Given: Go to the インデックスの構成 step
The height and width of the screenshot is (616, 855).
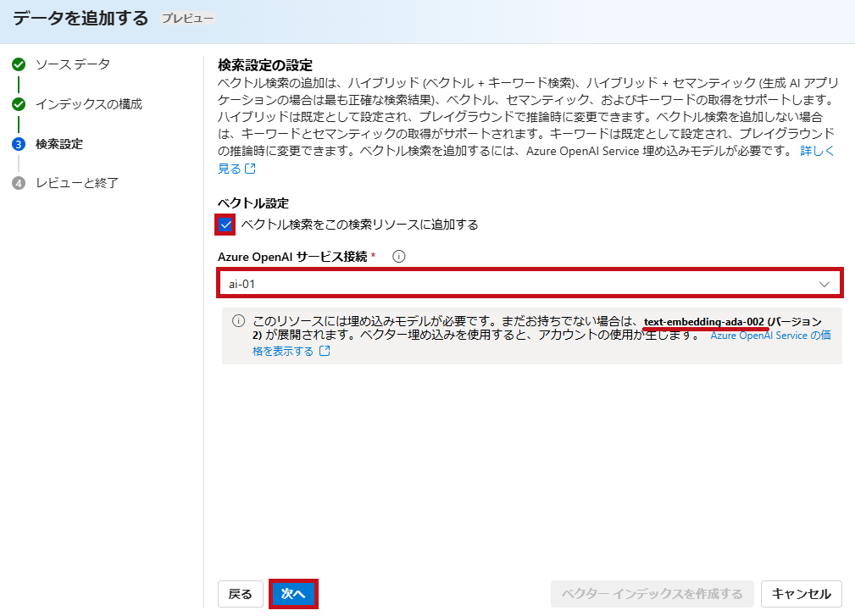Looking at the screenshot, I should click(x=89, y=104).
